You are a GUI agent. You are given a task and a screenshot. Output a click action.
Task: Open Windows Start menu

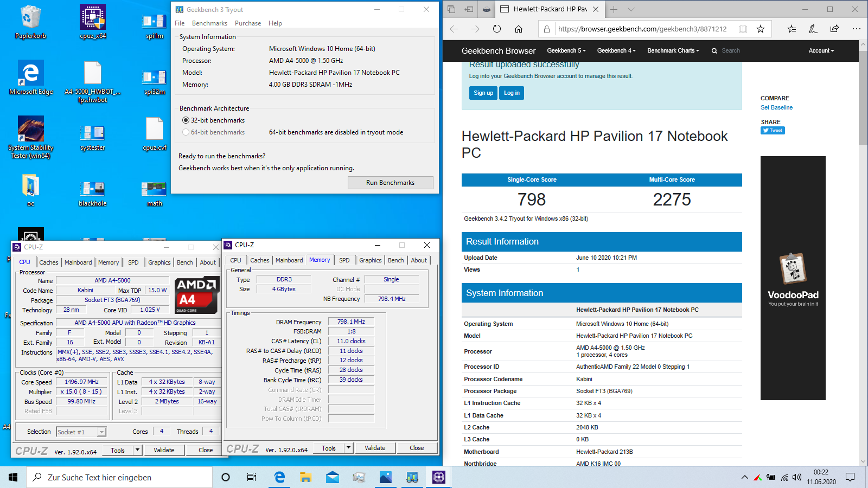click(x=13, y=477)
